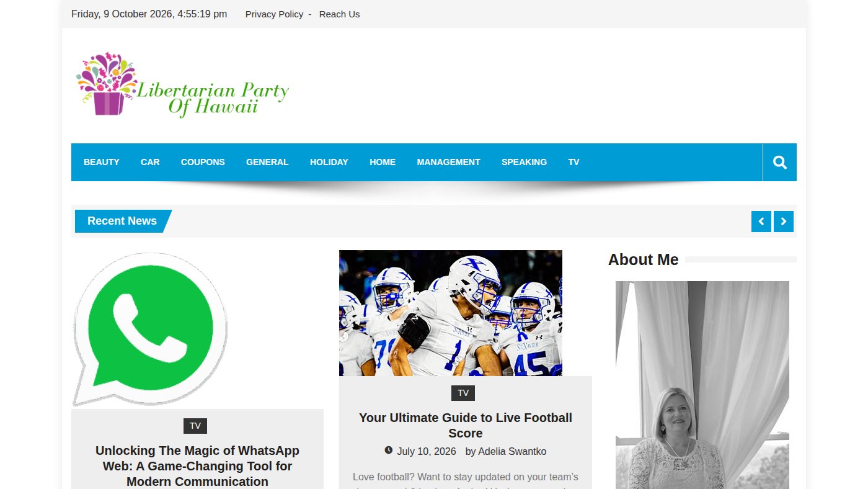The image size is (868, 489).
Task: Click the TV tag on the football article
Action: (x=463, y=393)
